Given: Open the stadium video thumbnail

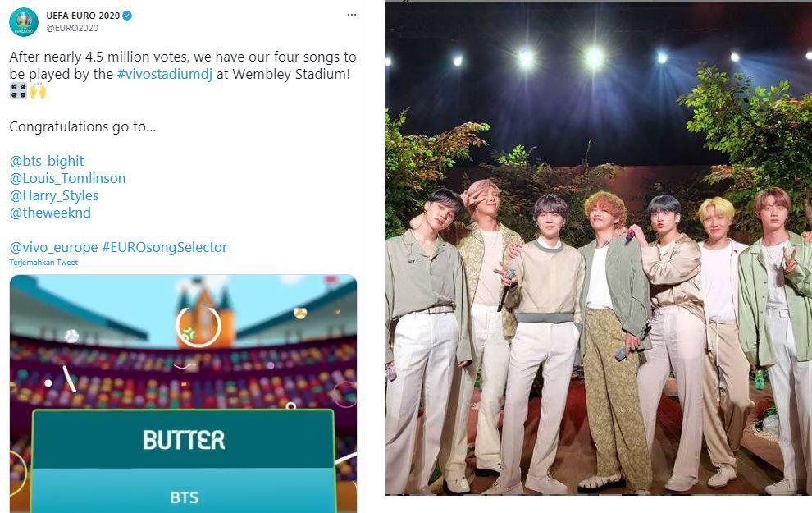Looking at the screenshot, I should click(184, 393).
